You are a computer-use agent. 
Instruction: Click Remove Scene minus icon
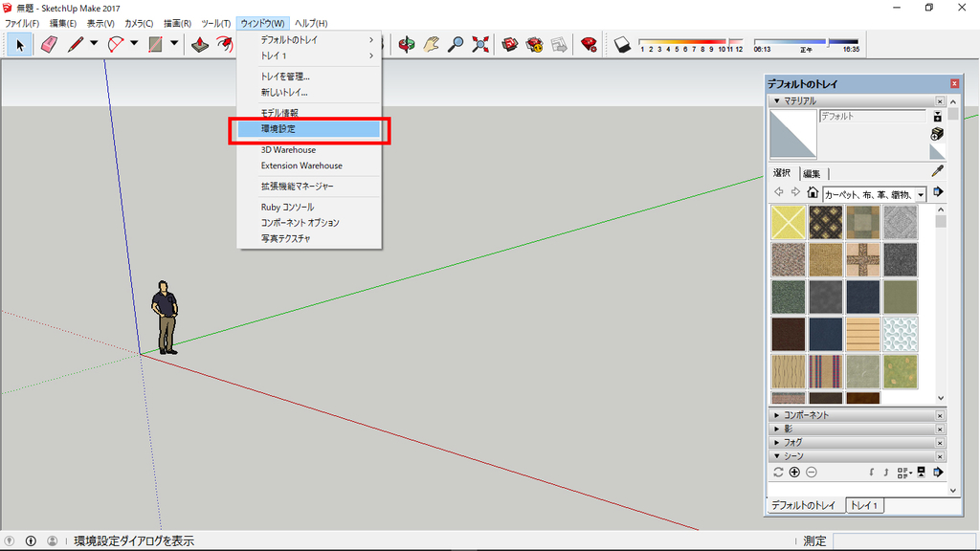click(812, 473)
